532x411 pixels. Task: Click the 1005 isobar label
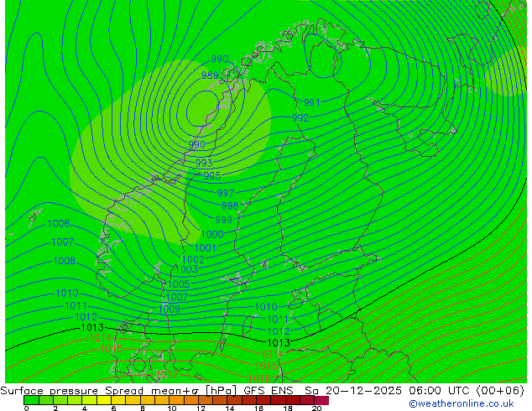(179, 284)
